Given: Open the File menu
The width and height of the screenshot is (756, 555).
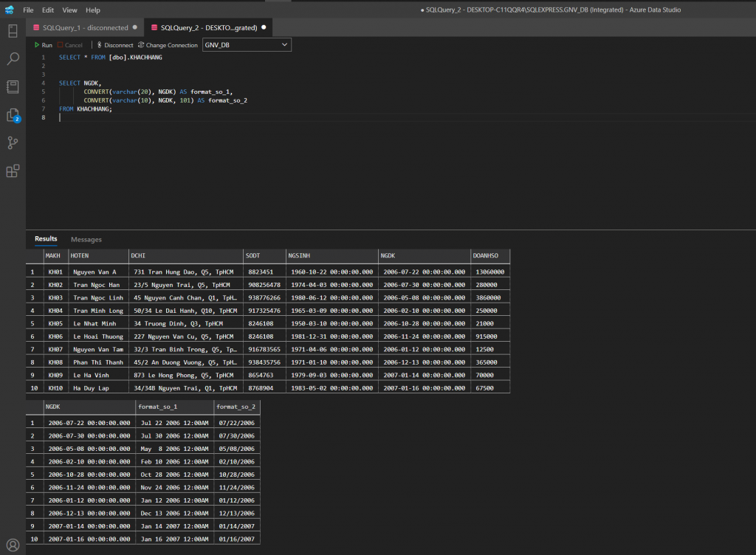Looking at the screenshot, I should click(28, 10).
